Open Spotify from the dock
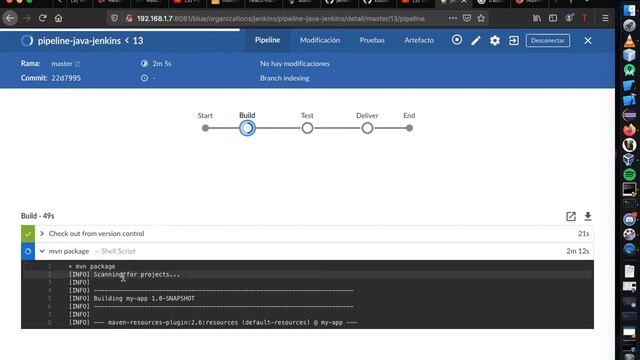The image size is (640, 360). pyautogui.click(x=629, y=174)
